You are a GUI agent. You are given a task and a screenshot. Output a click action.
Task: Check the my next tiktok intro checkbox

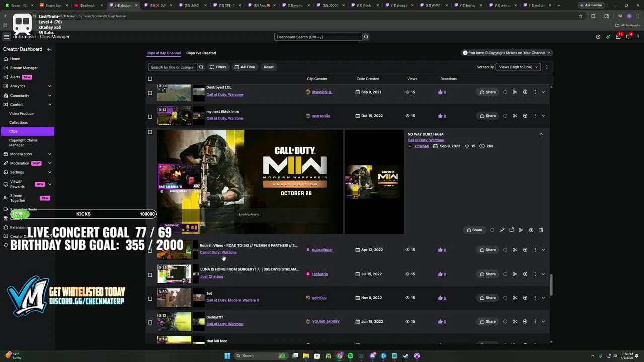(150, 117)
